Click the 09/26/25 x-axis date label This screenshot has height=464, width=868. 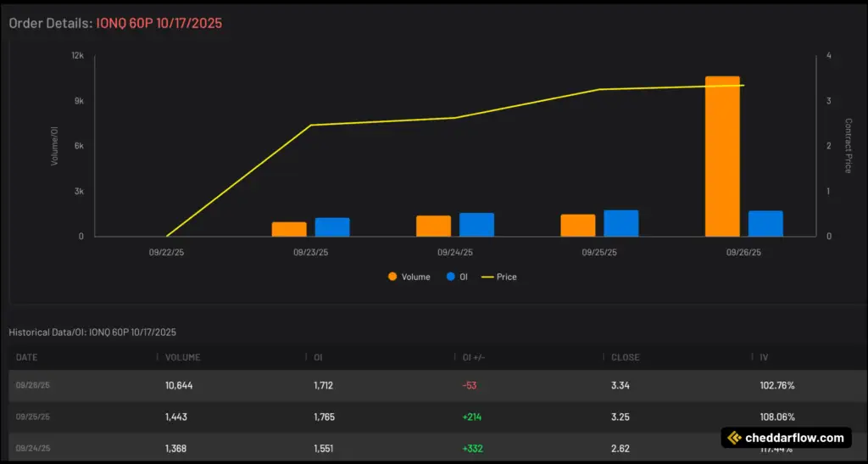744,253
